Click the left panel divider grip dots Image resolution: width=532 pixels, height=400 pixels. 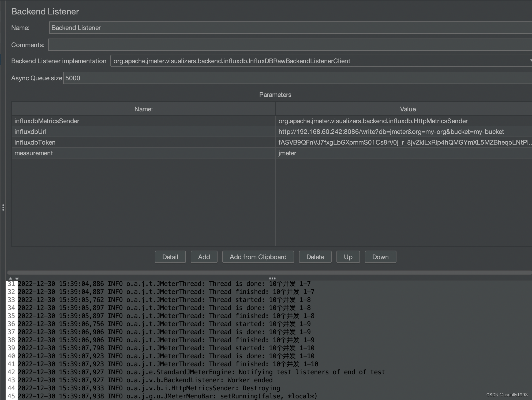click(3, 207)
